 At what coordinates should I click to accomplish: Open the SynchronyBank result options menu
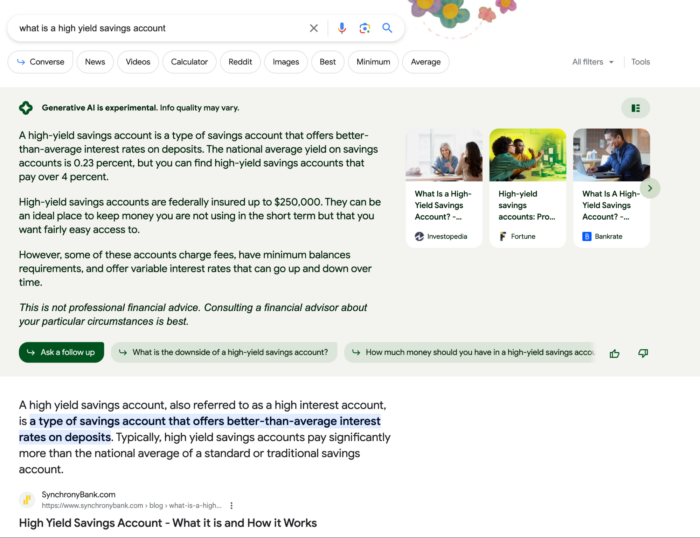231,505
